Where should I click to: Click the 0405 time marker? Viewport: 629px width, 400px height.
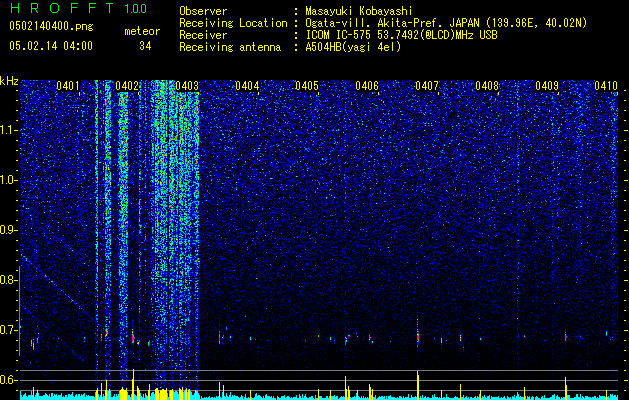(x=307, y=86)
